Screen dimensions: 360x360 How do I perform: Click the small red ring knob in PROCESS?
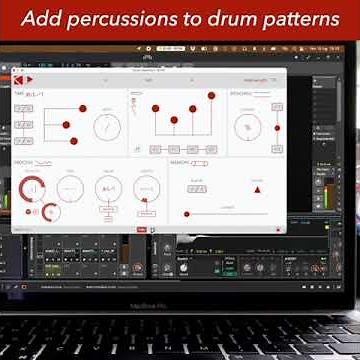click(51, 212)
